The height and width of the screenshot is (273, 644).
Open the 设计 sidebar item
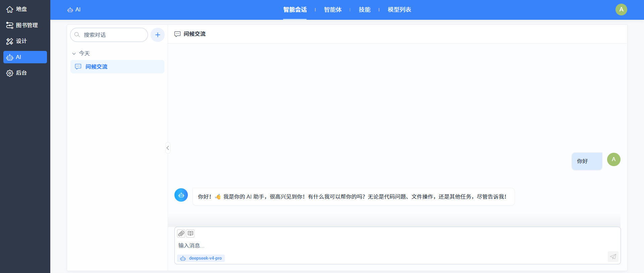(x=25, y=41)
